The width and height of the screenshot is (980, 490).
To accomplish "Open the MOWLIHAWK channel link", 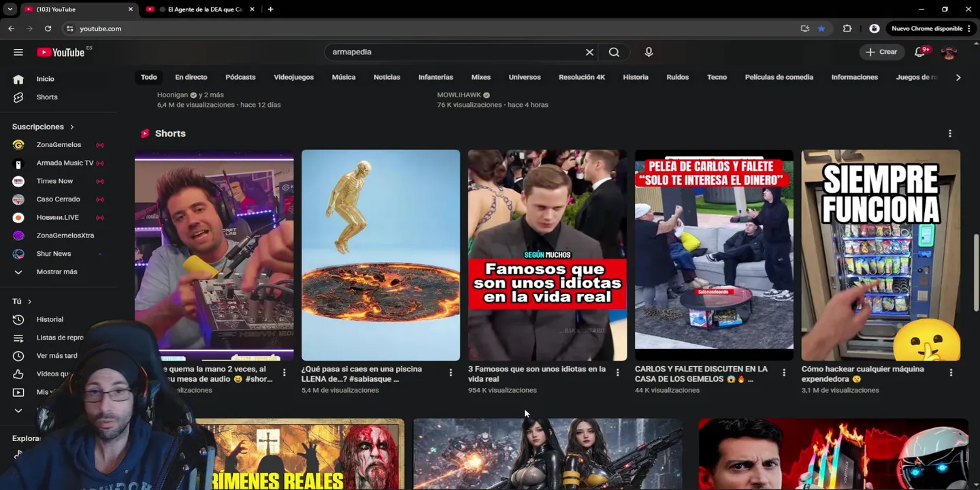I will click(x=459, y=95).
